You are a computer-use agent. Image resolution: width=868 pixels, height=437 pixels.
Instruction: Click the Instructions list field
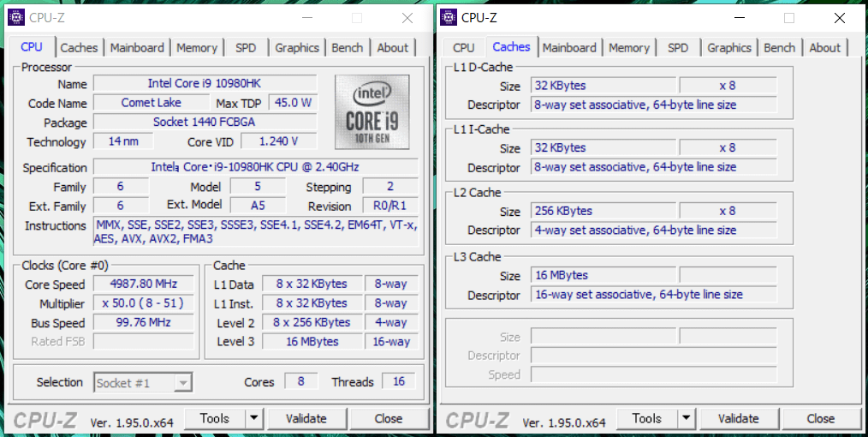pyautogui.click(x=256, y=231)
